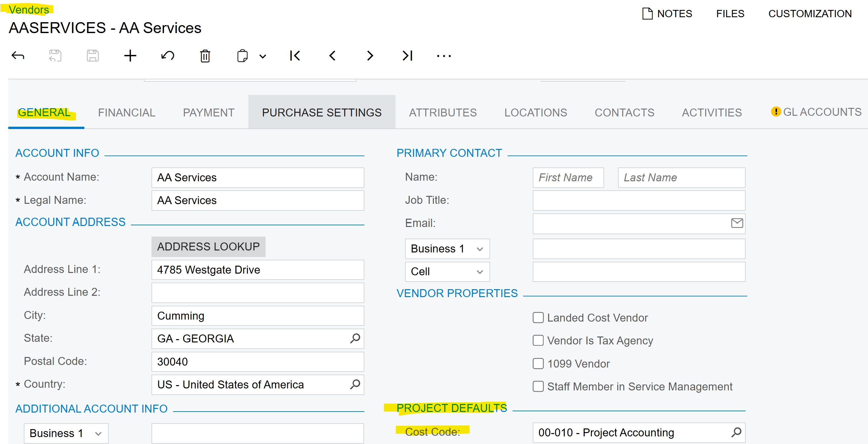Click the email envelope icon
Viewport: 868px width, 444px height.
click(737, 223)
